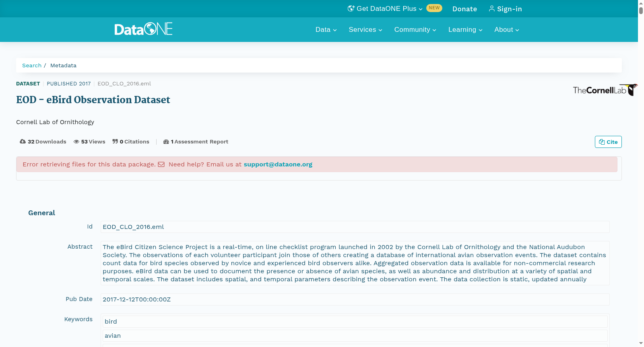644x347 pixels.
Task: Click the keyword 'avian'
Action: 355,336
